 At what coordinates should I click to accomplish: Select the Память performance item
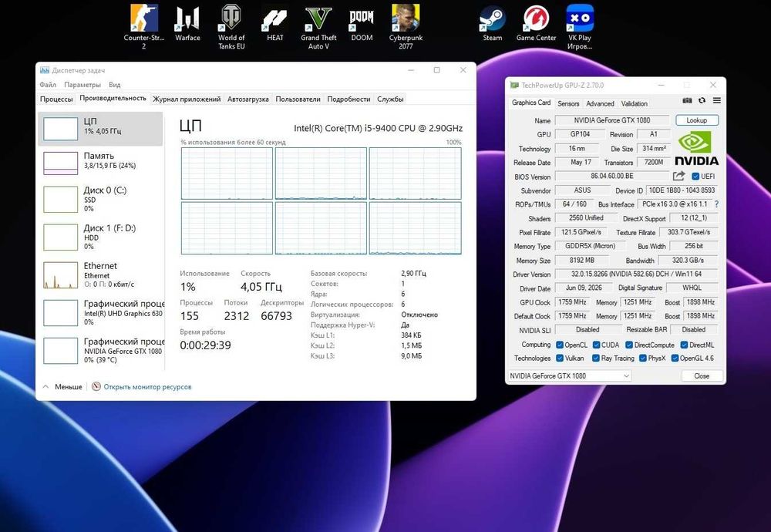[100, 163]
